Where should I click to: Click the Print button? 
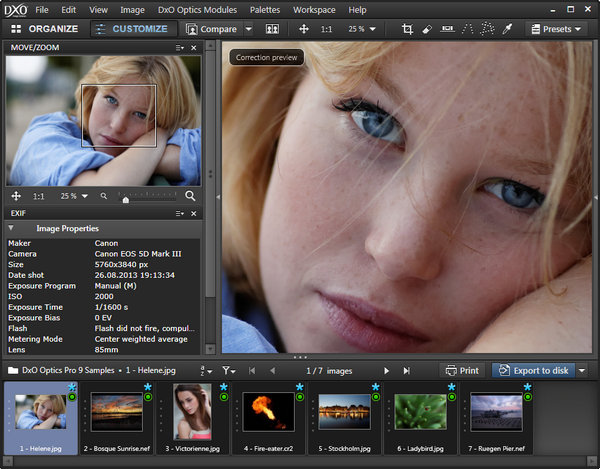pos(461,370)
